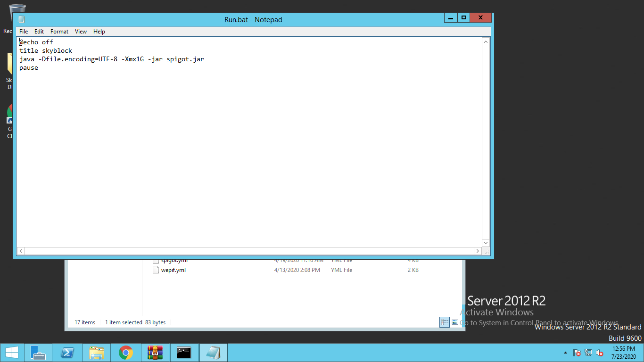Click the 'title skyblock' line

click(46, 50)
